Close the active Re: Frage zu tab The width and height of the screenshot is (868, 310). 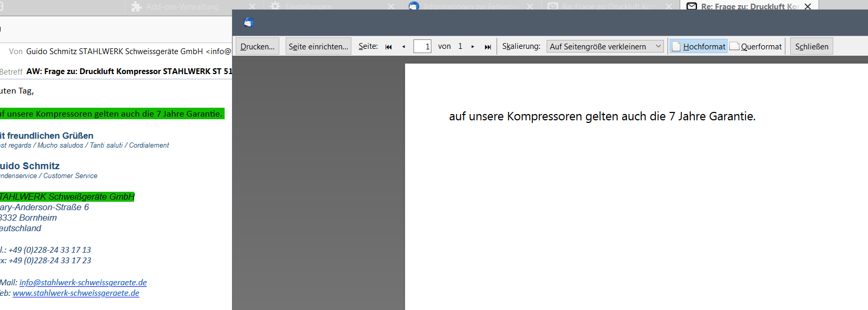pyautogui.click(x=808, y=6)
